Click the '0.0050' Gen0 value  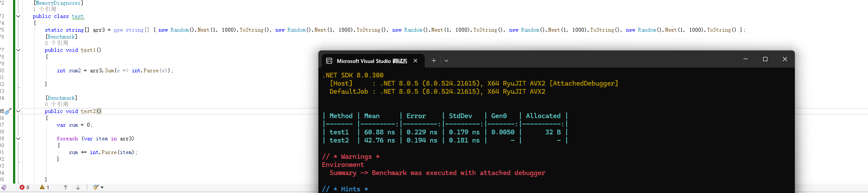pos(503,132)
